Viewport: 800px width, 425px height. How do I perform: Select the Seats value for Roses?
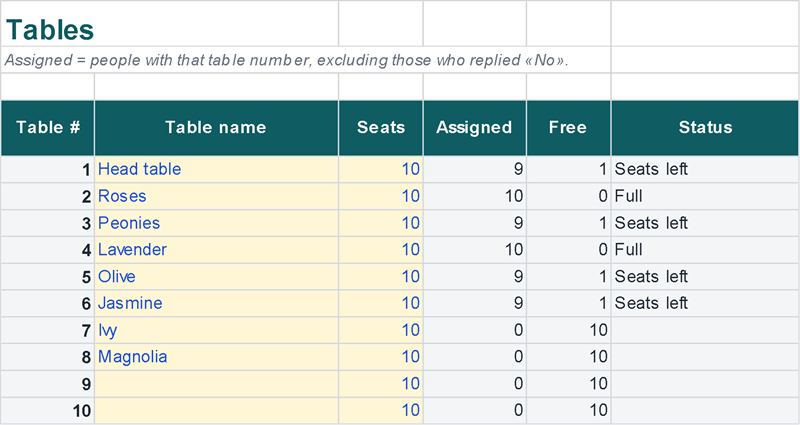(381, 196)
